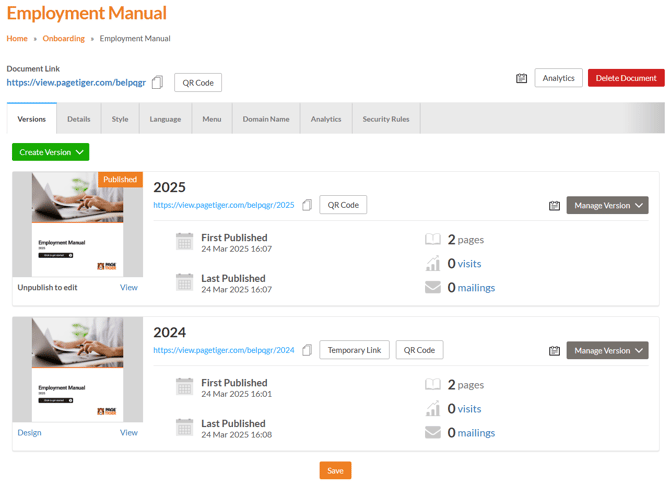Click the icon beside 2024 Manage Version
The width and height of the screenshot is (670, 485).
coord(554,351)
